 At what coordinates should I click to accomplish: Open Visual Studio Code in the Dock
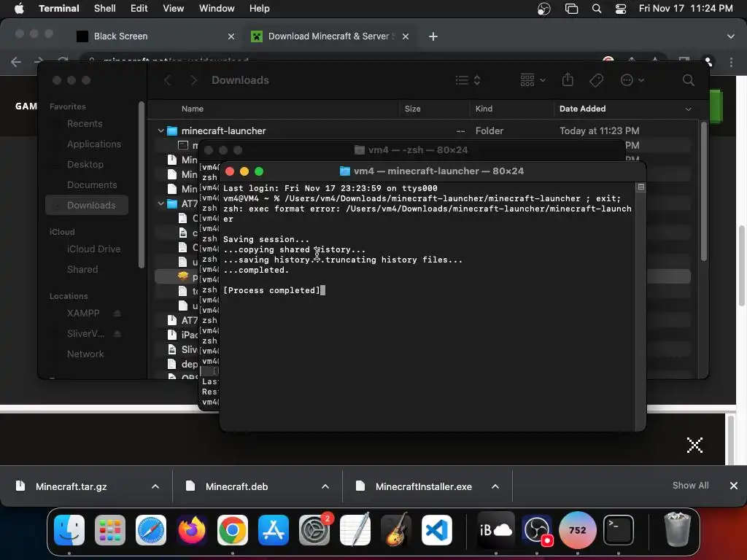click(x=437, y=530)
